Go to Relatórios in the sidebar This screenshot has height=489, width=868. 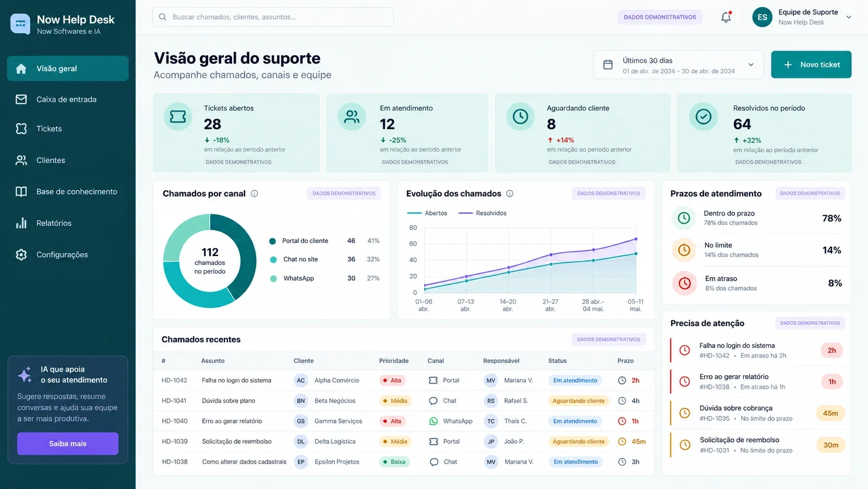[x=67, y=223]
